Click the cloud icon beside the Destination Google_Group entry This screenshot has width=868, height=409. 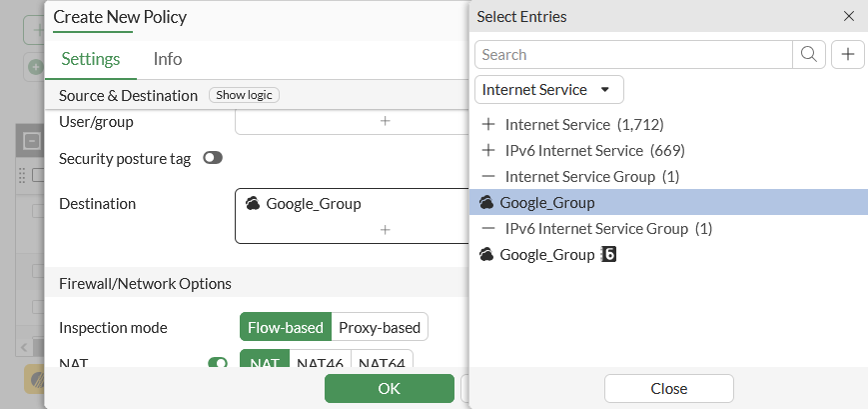coord(253,204)
